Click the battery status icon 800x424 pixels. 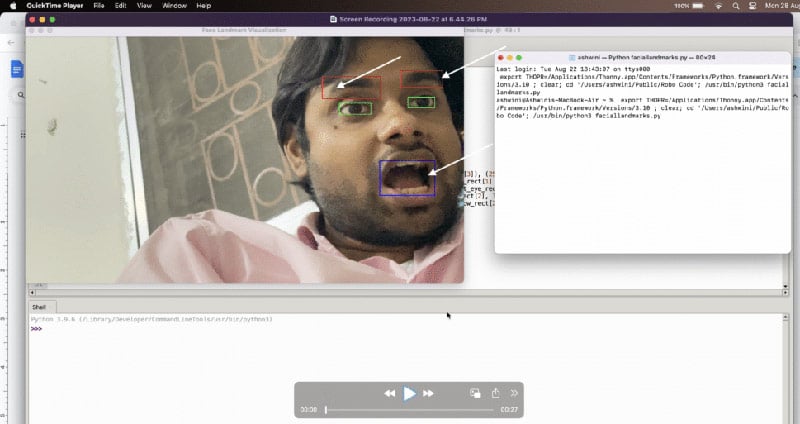(697, 6)
